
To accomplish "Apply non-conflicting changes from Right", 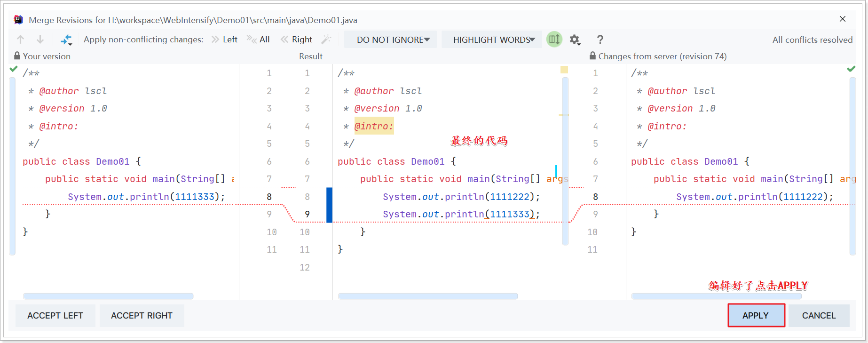I will [x=297, y=40].
